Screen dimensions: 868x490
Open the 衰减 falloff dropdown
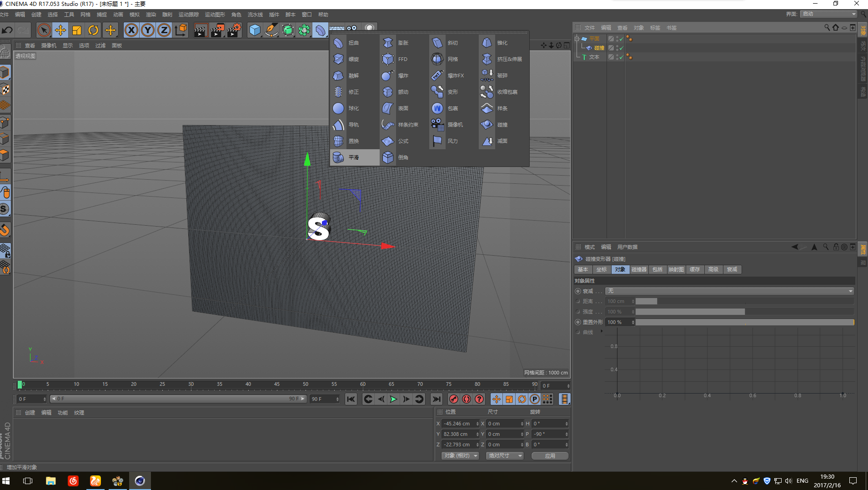coord(730,291)
